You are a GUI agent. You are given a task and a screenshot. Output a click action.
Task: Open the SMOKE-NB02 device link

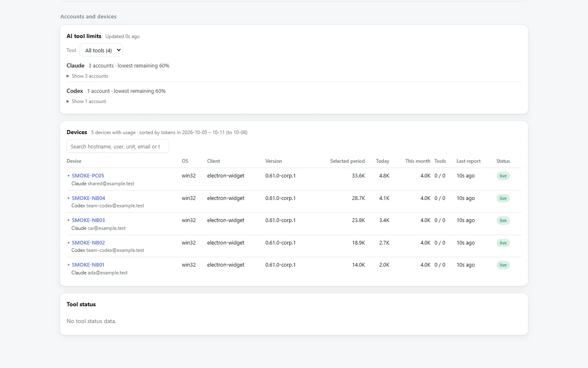(88, 242)
